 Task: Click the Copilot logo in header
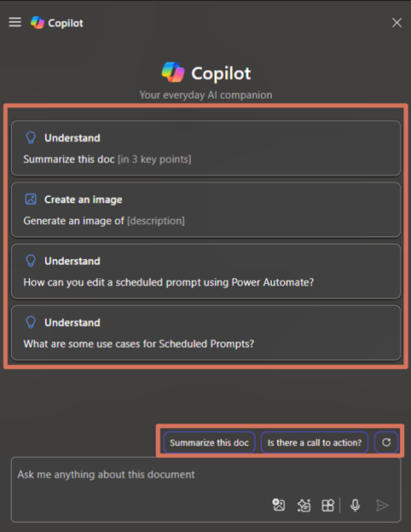tap(38, 23)
